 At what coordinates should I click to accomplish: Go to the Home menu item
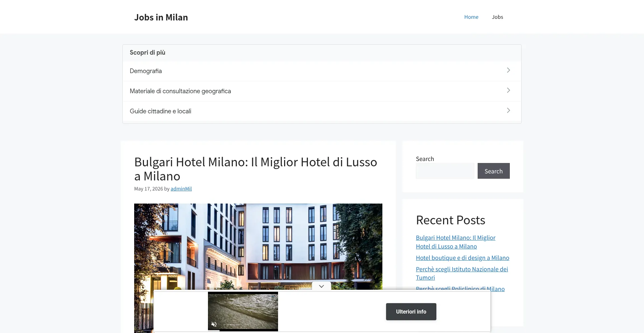[471, 17]
